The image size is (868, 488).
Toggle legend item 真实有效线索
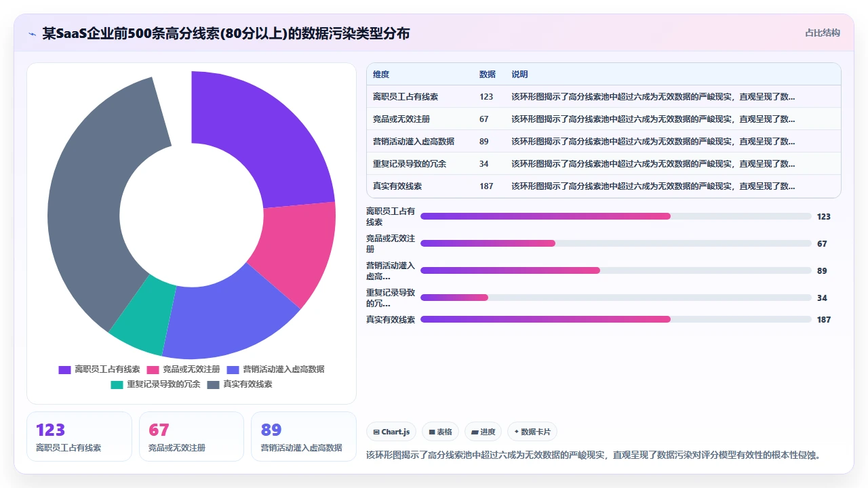point(240,384)
